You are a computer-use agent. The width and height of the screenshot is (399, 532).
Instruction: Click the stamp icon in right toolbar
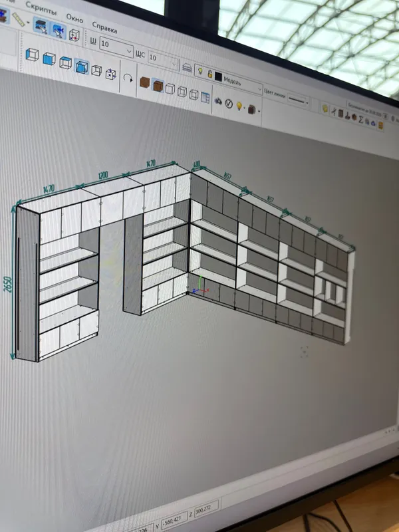(347, 115)
